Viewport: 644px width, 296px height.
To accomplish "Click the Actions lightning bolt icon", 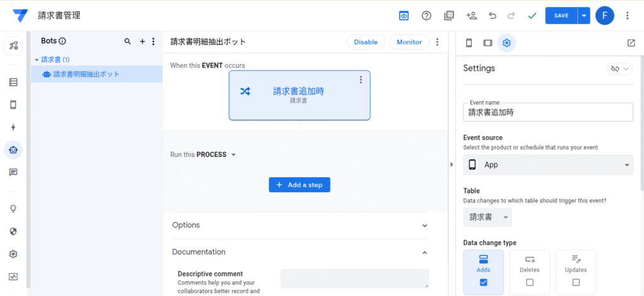I will coord(13,127).
